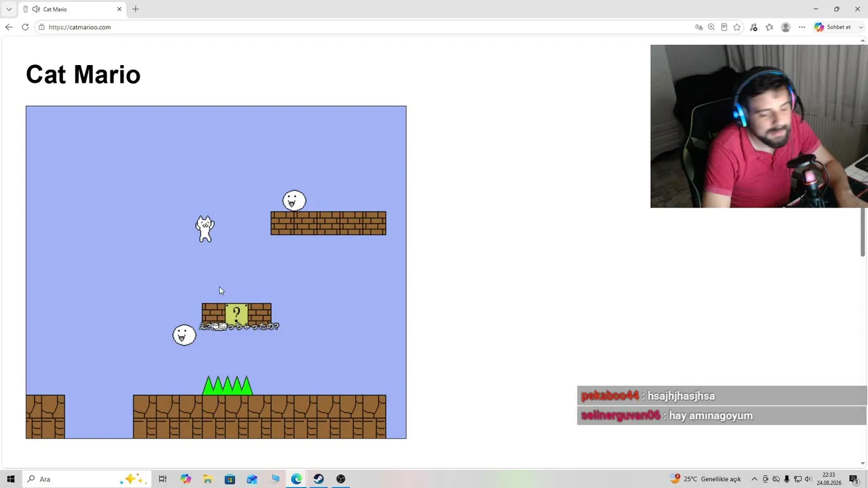Launch Copilot from the taskbar
Image resolution: width=868 pixels, height=488 pixels.
click(x=186, y=479)
